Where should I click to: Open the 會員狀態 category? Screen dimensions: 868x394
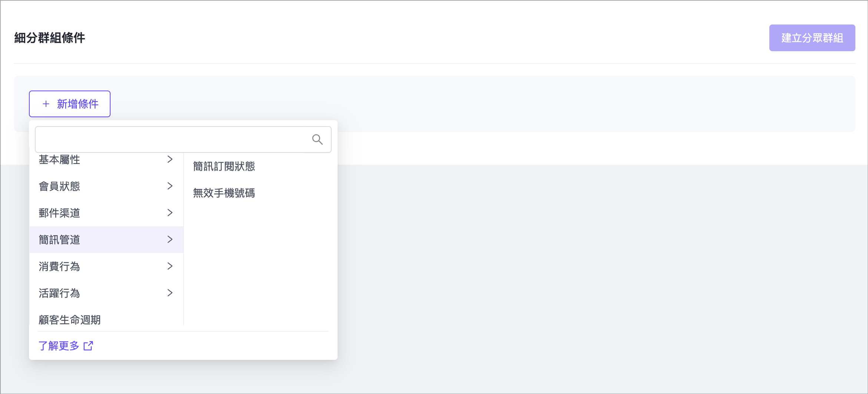[x=59, y=186]
